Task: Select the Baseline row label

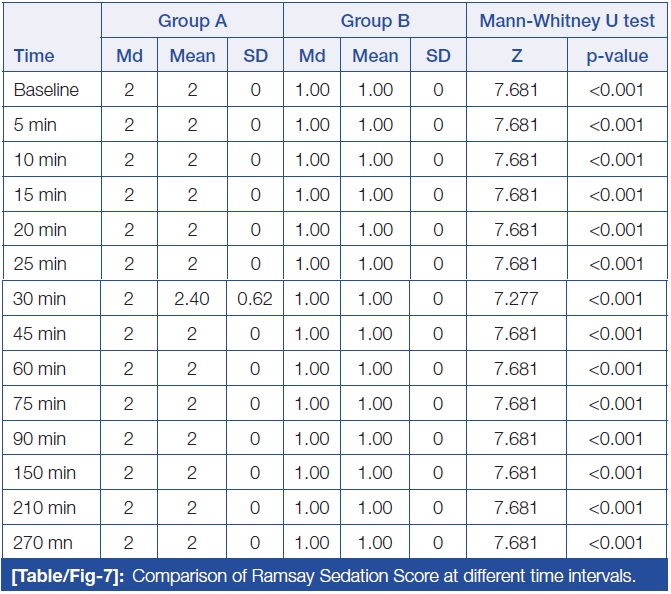Action: click(46, 91)
